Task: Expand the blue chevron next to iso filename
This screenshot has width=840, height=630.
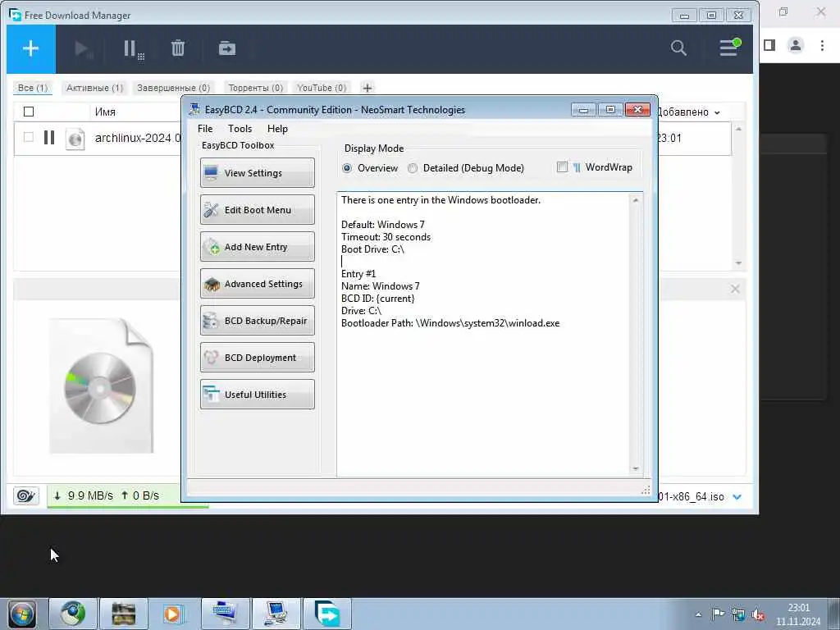Action: point(737,496)
